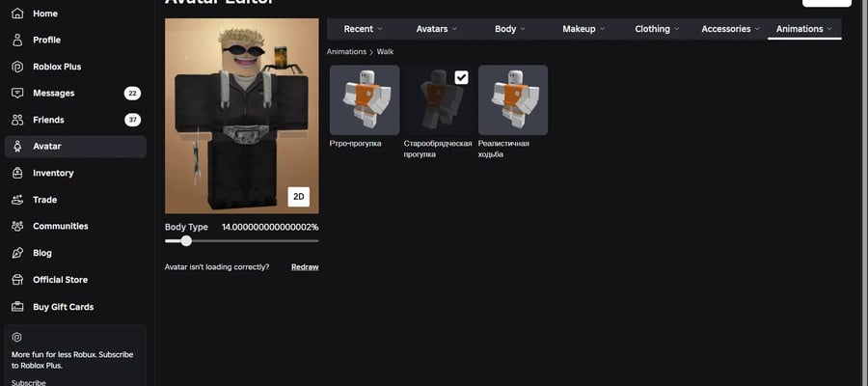868x386 pixels.
Task: Open the Avatars tab
Action: [x=436, y=29]
